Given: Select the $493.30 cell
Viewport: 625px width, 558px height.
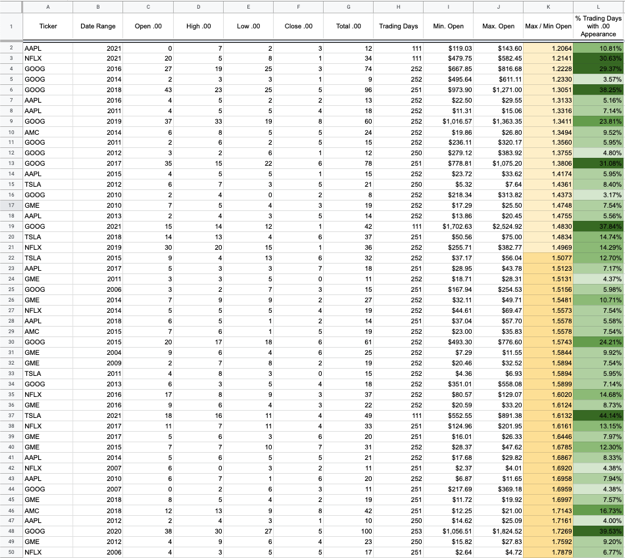Looking at the screenshot, I should [448, 342].
